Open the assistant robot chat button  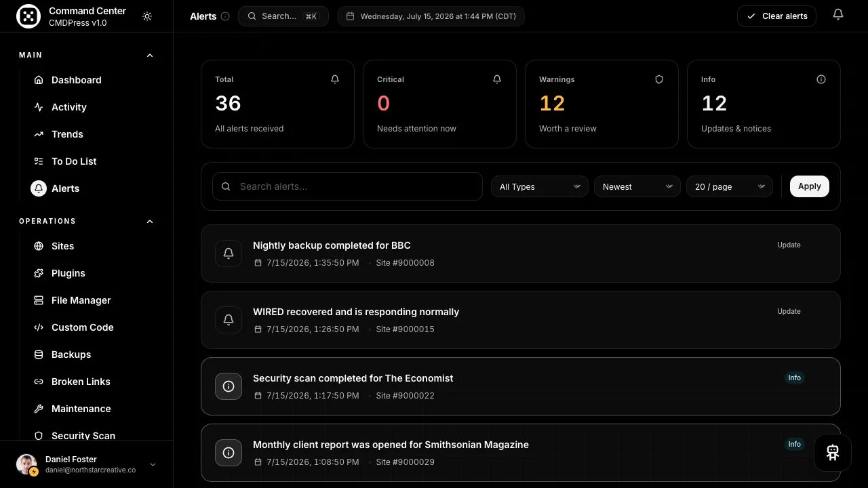pos(833,453)
